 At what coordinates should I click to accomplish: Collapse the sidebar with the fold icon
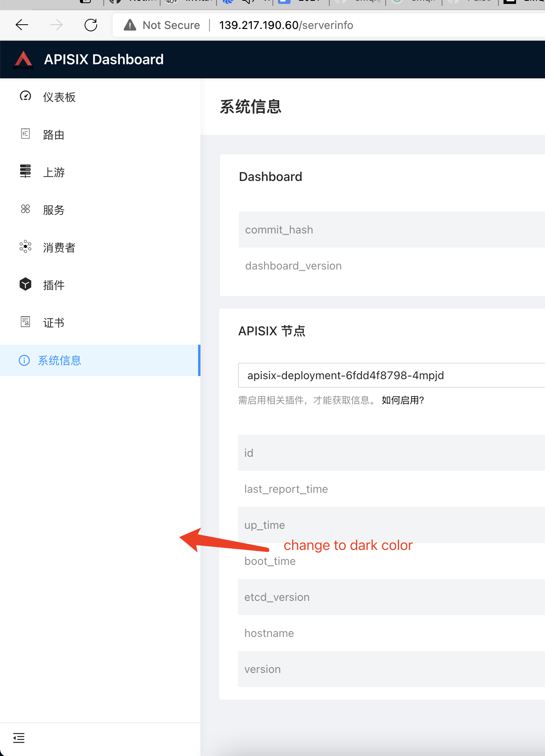tap(19, 738)
